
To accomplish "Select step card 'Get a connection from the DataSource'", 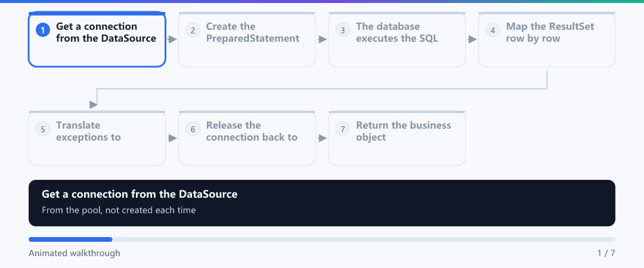I will pos(97,39).
